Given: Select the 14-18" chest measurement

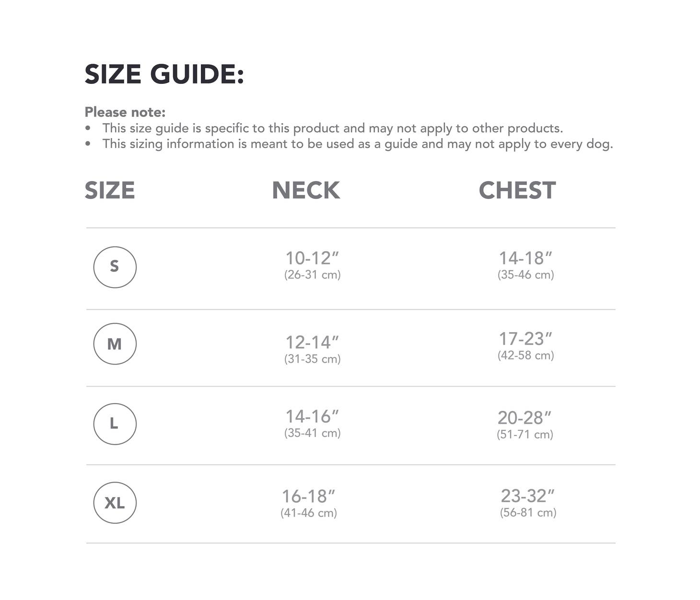Looking at the screenshot, I should pyautogui.click(x=525, y=258).
